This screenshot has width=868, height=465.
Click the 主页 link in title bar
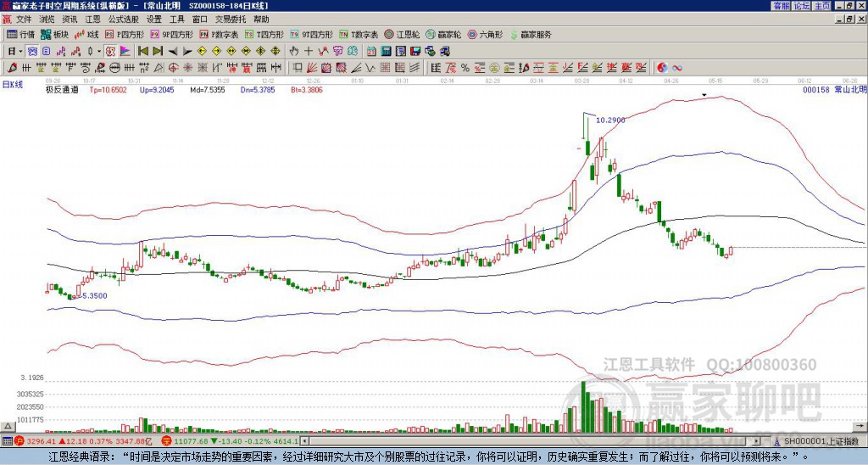[x=821, y=6]
